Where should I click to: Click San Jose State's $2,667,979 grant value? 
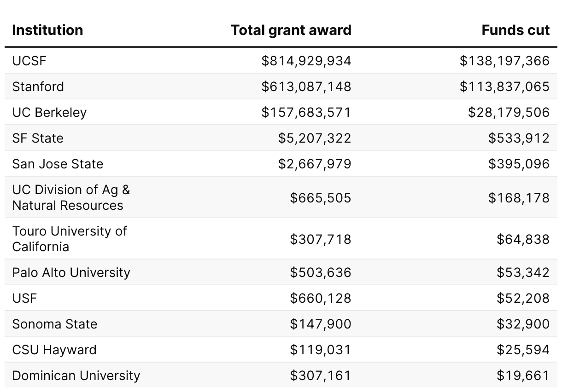pyautogui.click(x=314, y=164)
